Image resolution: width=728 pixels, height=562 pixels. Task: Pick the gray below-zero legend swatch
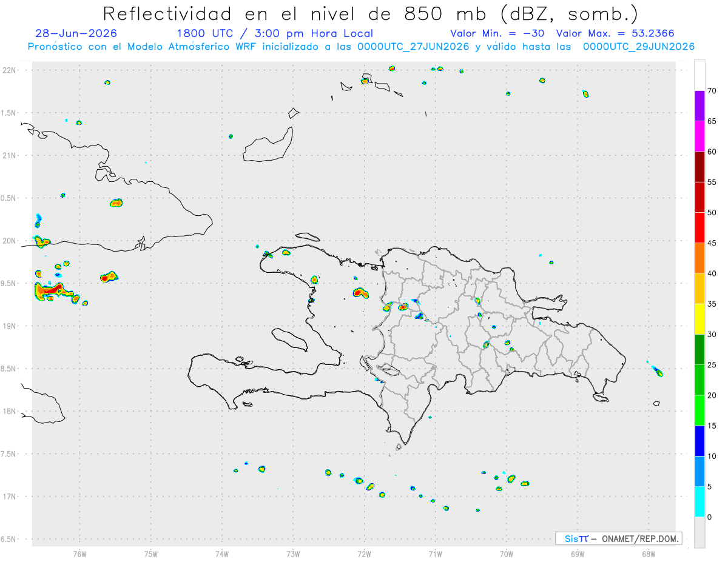(699, 532)
